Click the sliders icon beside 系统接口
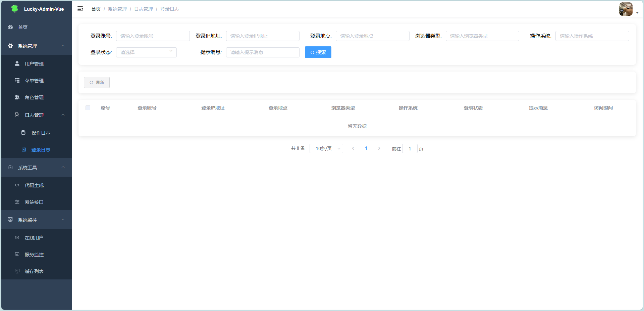The width and height of the screenshot is (644, 311). tap(17, 202)
